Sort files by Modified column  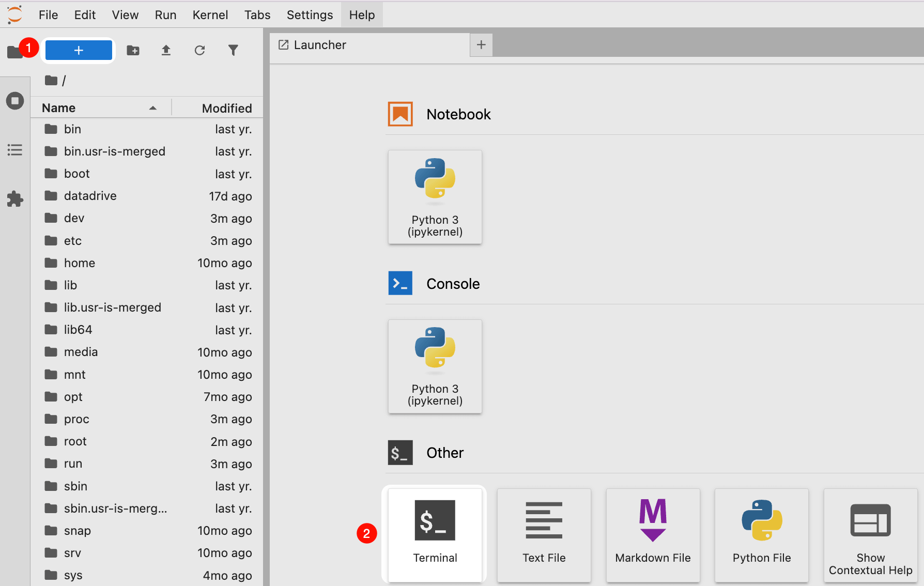coord(226,108)
